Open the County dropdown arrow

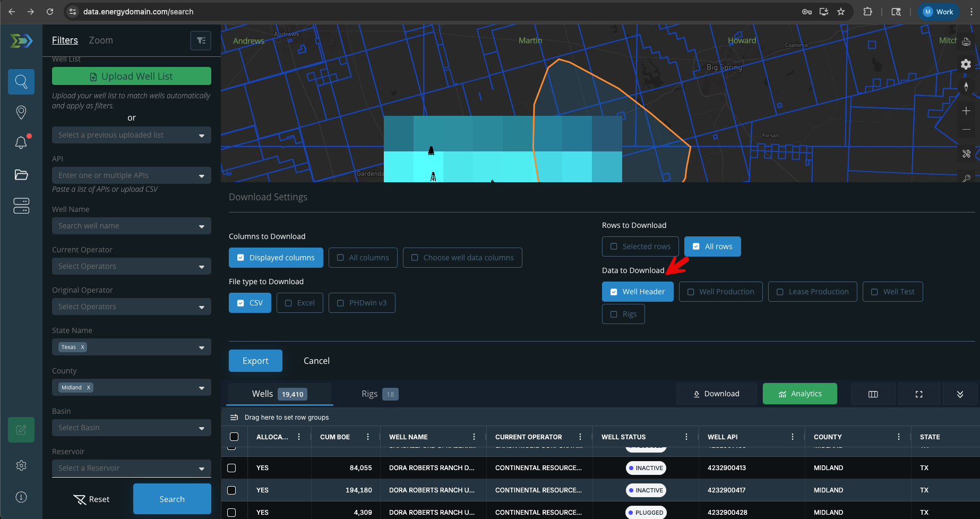(x=201, y=388)
